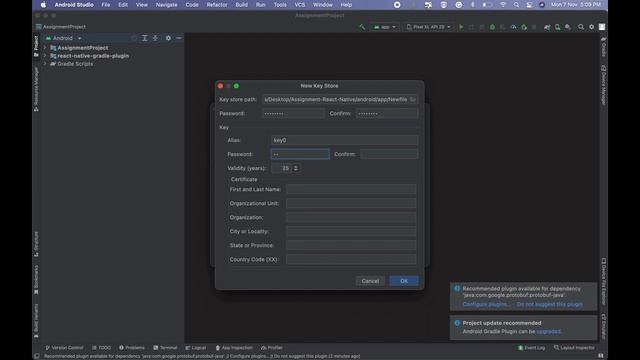
Task: Click the Organization input field
Action: pos(351,217)
